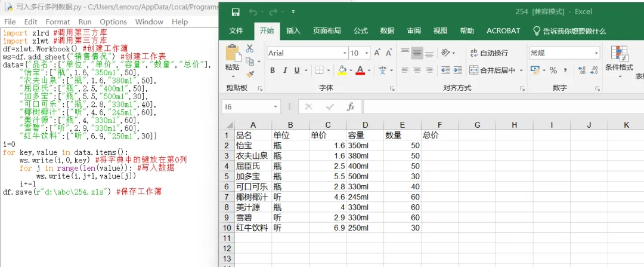This screenshot has height=267, width=644.
Task: Click the Decrease Decimal icon
Action: pyautogui.click(x=594, y=70)
